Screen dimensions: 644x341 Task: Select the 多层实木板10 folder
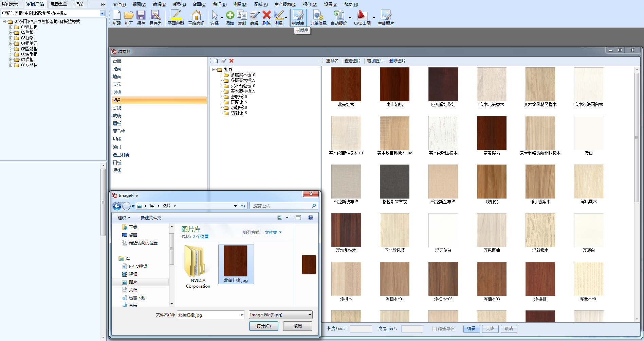243,75
